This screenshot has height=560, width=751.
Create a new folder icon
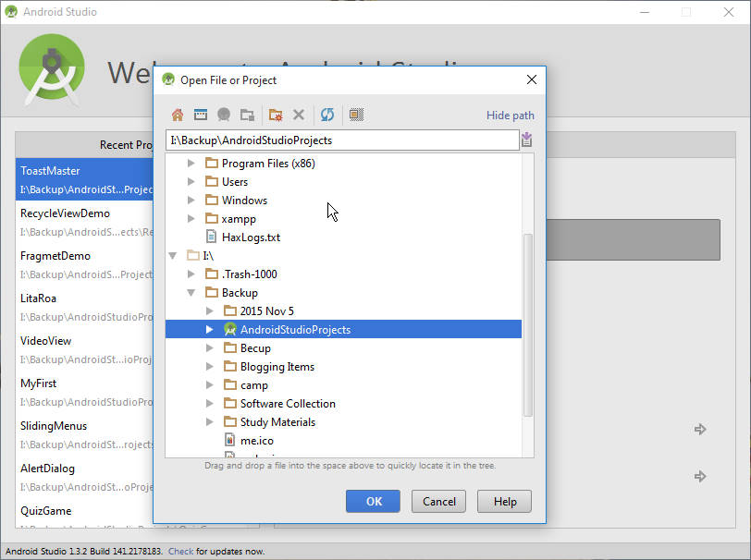pos(276,115)
